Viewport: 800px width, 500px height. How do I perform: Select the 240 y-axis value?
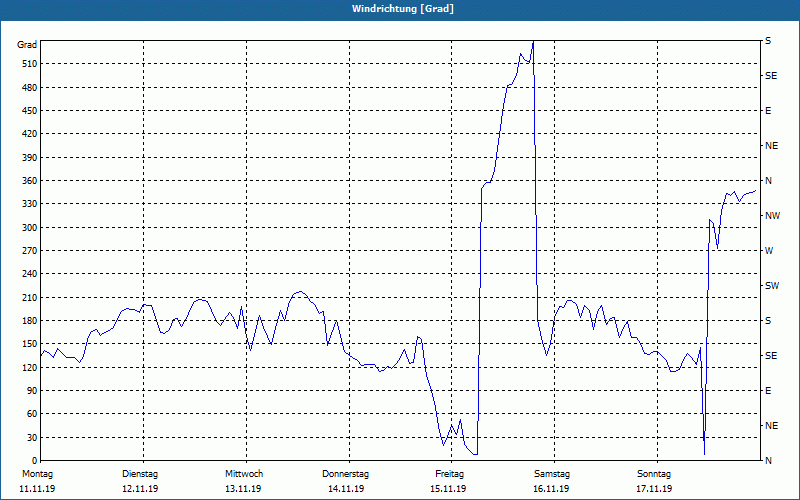click(31, 274)
